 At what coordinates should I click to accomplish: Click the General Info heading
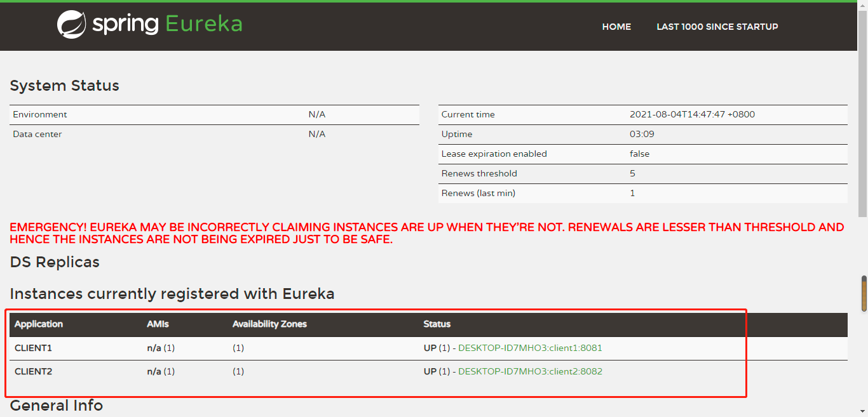[57, 406]
